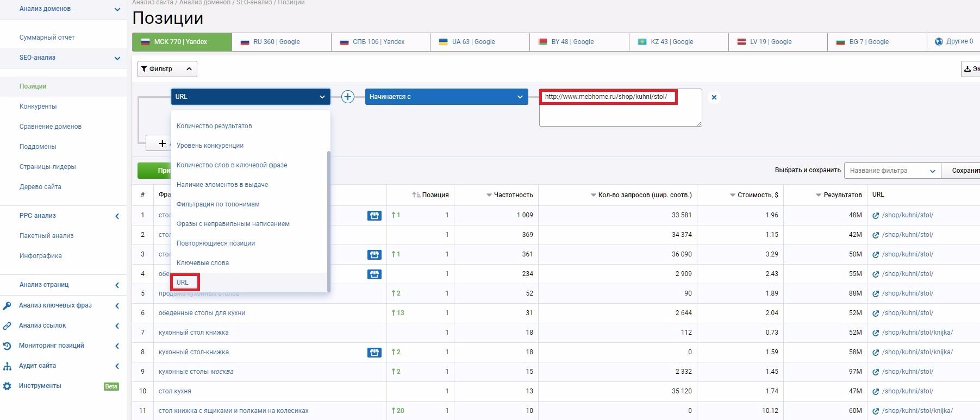
Task: Remove filter condition with the X icon
Action: [714, 97]
